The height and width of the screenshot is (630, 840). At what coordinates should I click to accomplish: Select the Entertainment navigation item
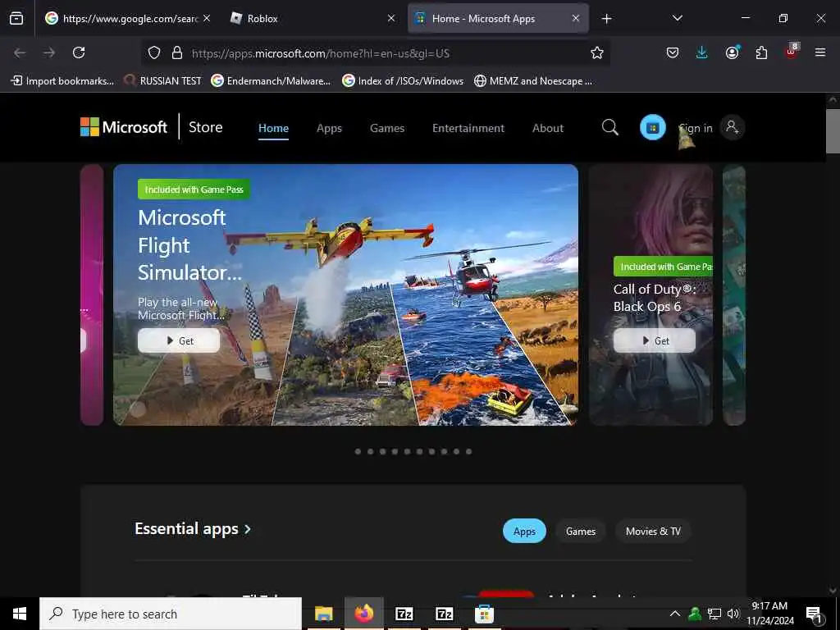[468, 128]
